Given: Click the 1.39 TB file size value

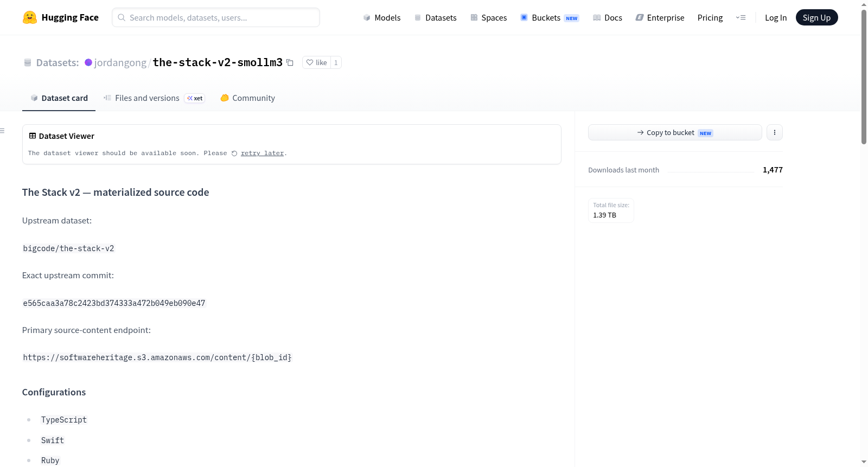Looking at the screenshot, I should [x=604, y=215].
